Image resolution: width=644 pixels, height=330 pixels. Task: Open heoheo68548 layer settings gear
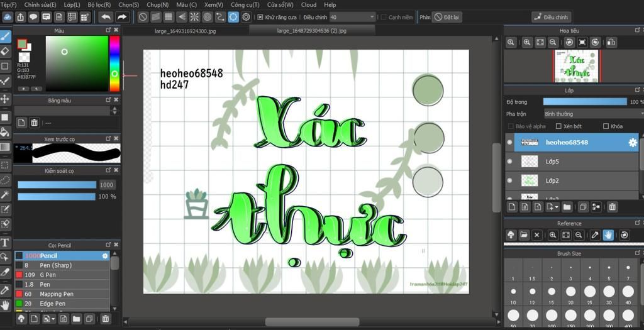633,143
